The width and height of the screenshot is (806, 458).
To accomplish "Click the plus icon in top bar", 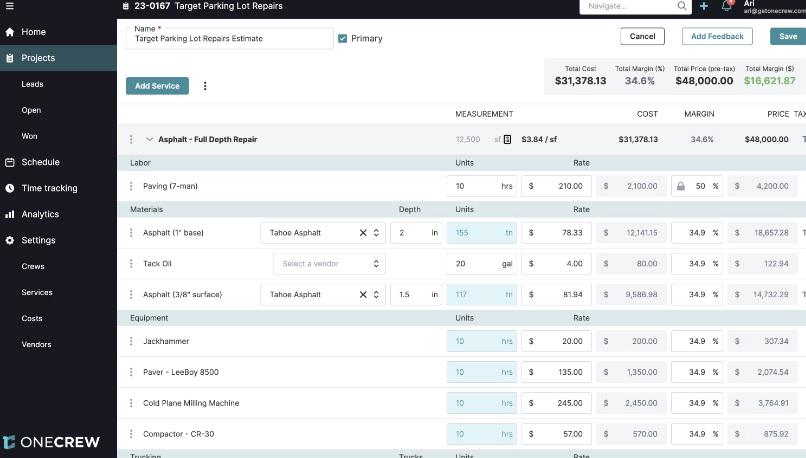I will point(704,6).
